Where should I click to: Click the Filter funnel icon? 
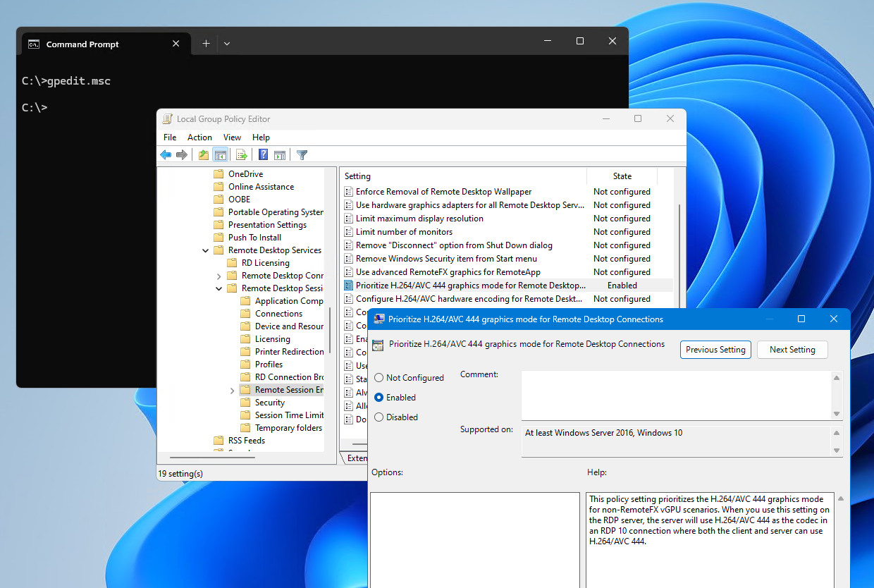pyautogui.click(x=302, y=155)
